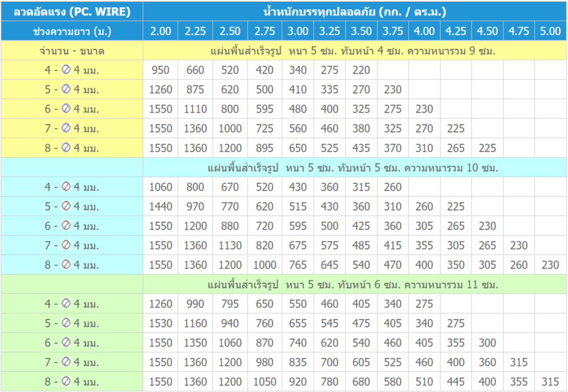Click the 4.75 span column header
The width and height of the screenshot is (568, 392).
coord(519,31)
